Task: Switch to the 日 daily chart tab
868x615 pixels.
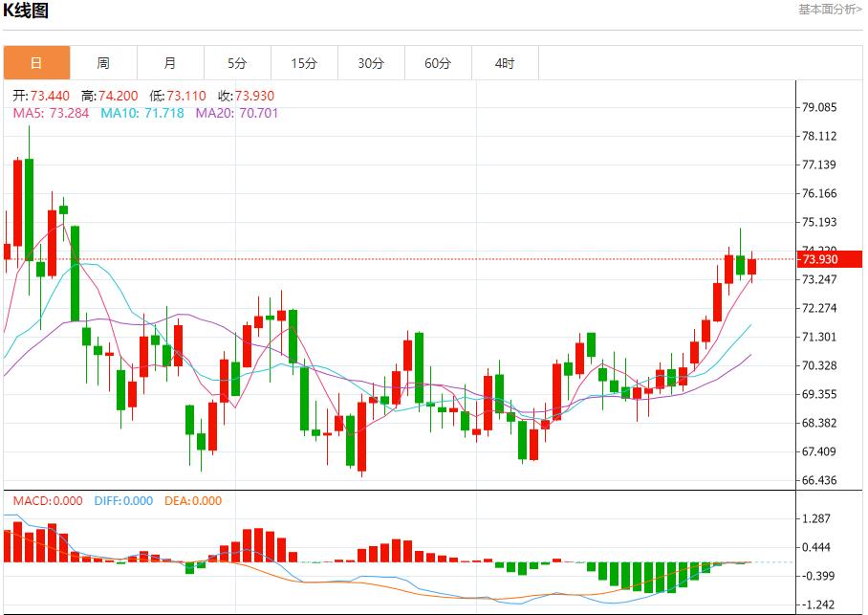Action: coord(36,63)
